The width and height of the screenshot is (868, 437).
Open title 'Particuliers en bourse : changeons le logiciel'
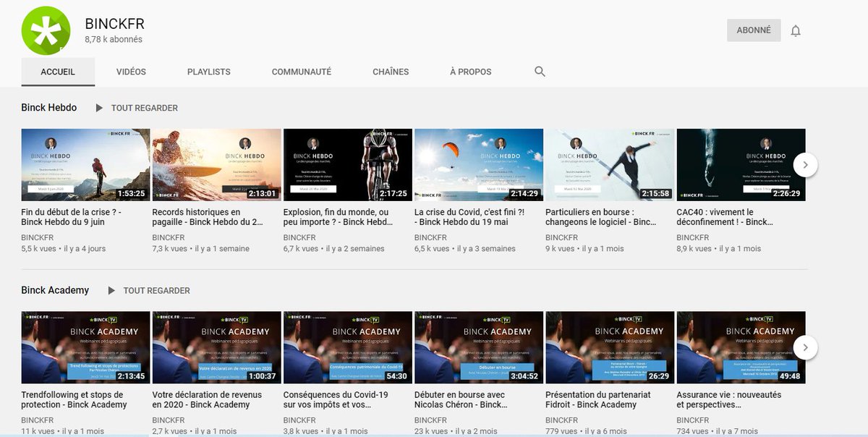coord(602,217)
